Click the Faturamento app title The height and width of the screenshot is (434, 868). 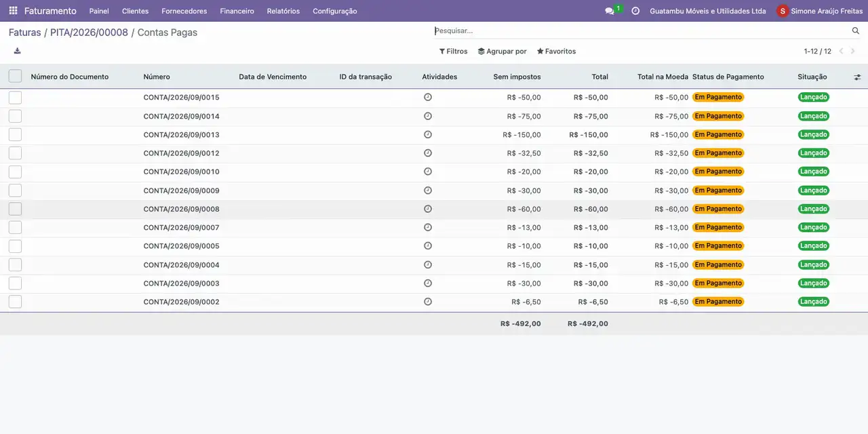(x=50, y=11)
